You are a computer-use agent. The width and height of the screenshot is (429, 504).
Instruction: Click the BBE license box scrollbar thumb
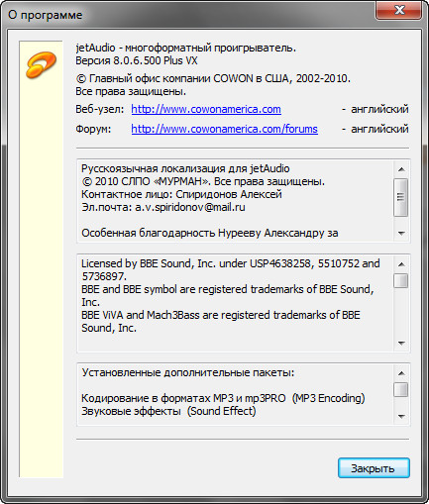[x=401, y=280]
